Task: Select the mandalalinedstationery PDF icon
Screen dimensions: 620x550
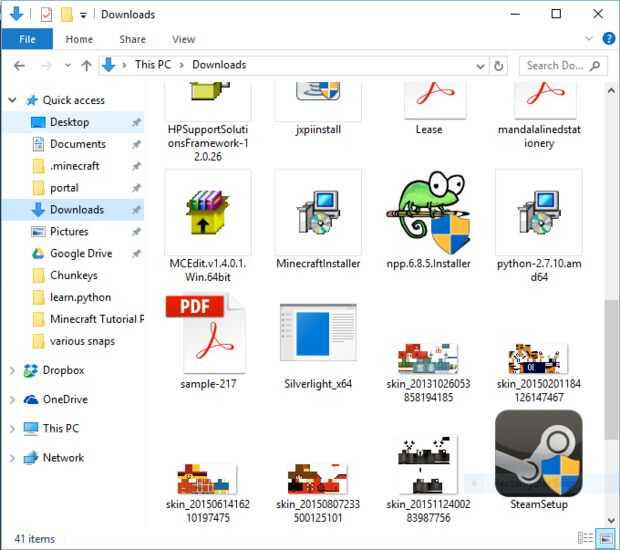Action: [x=546, y=99]
